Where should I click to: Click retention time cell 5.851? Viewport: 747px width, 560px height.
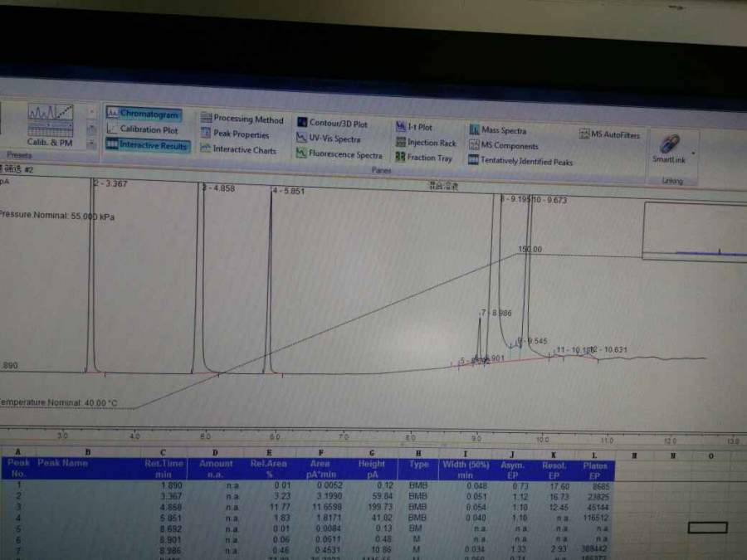[171, 518]
